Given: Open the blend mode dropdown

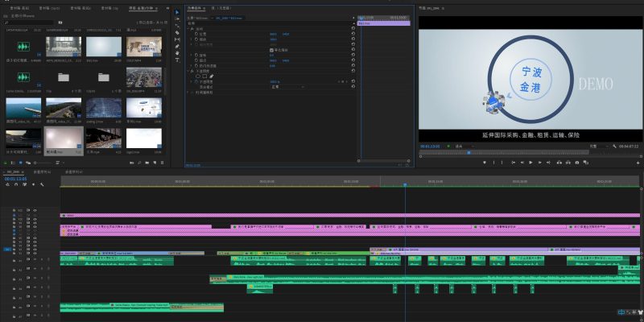Looking at the screenshot, I should 286,87.
